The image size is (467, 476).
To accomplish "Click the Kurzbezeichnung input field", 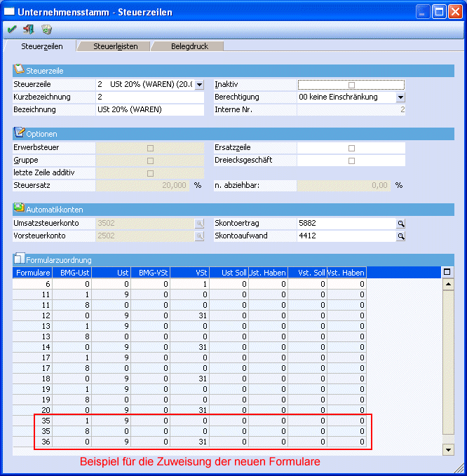I will click(x=149, y=97).
